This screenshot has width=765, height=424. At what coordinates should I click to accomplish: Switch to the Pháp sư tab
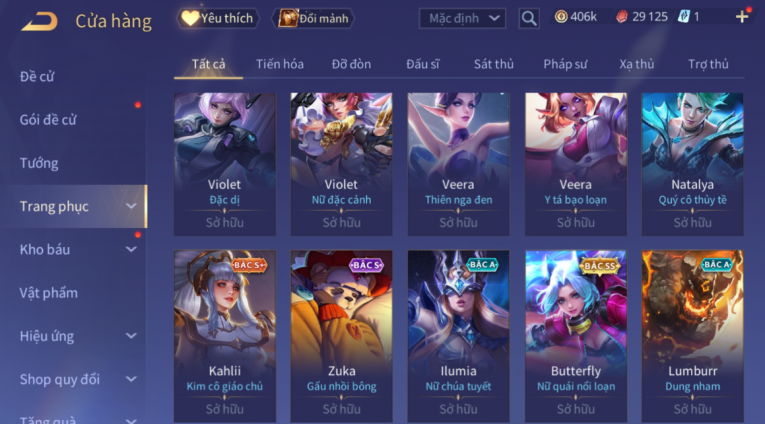click(x=565, y=64)
